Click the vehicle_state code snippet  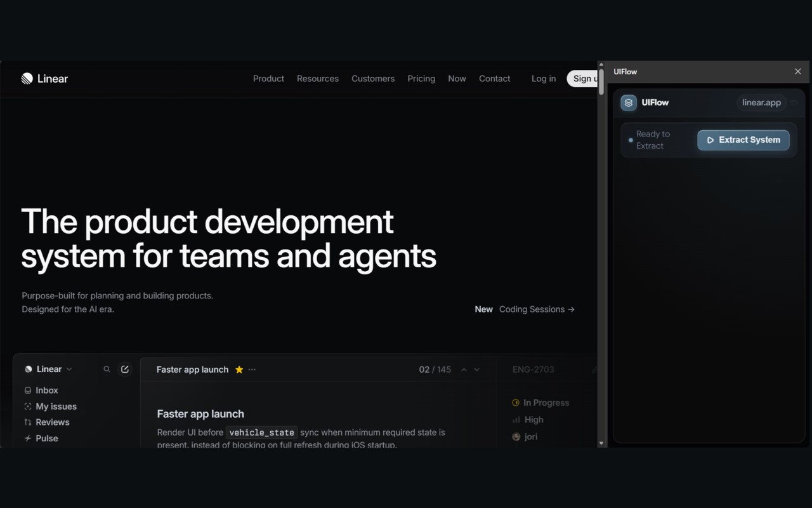262,432
